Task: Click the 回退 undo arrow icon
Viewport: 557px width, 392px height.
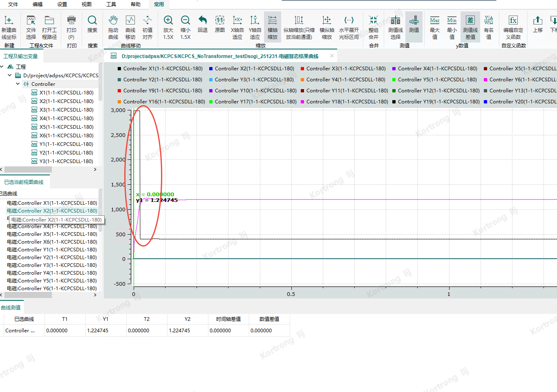Action: tap(202, 20)
